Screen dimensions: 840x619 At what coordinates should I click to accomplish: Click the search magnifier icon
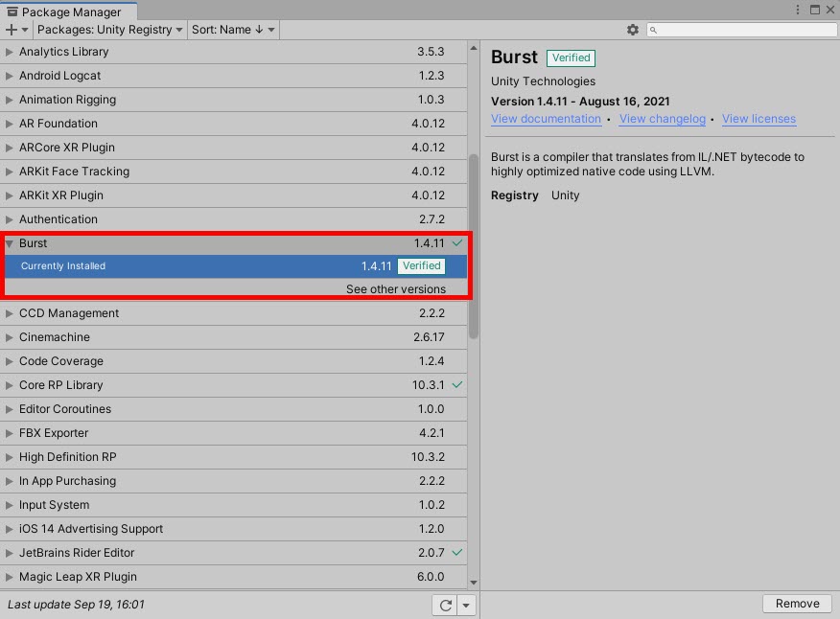pyautogui.click(x=653, y=30)
